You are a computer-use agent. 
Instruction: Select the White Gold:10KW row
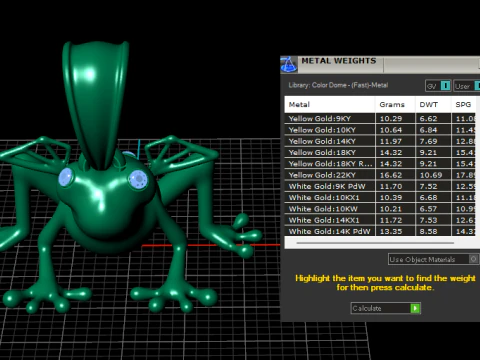(380, 209)
